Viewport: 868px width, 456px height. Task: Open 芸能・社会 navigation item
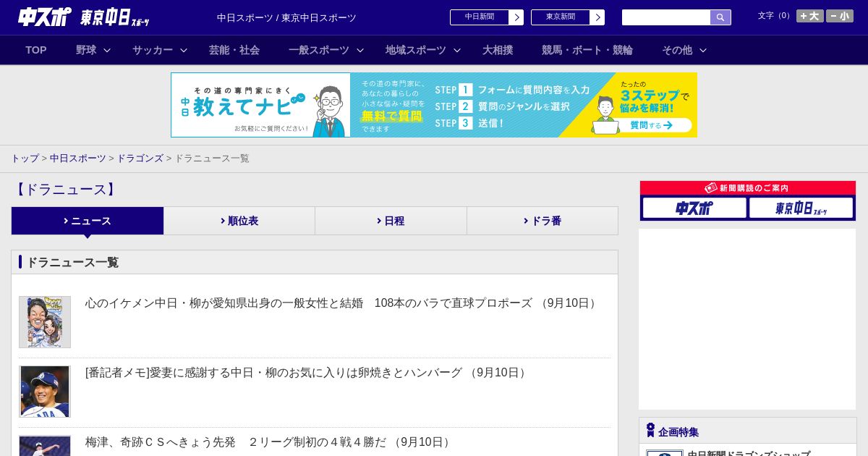click(x=234, y=50)
